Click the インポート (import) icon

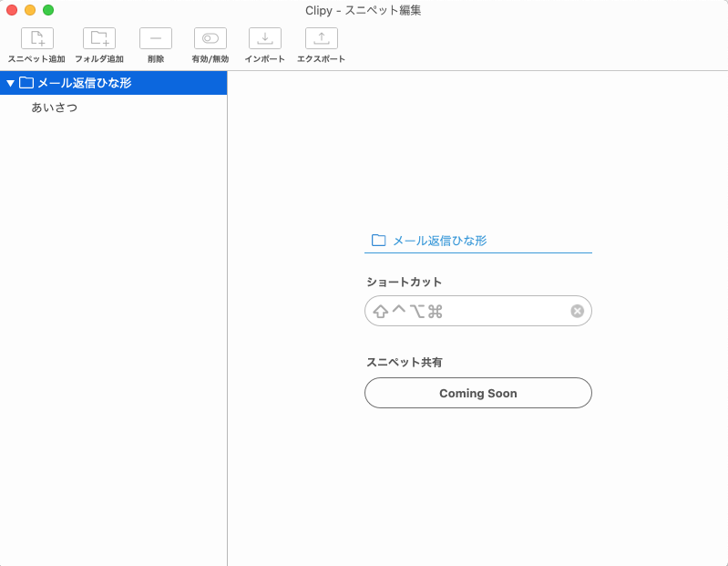tap(265, 38)
